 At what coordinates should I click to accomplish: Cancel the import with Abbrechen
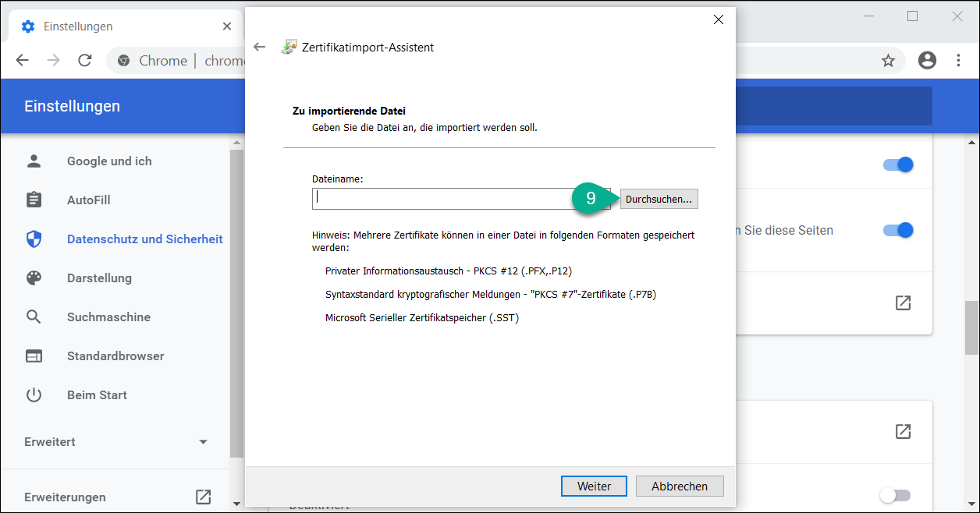[680, 486]
